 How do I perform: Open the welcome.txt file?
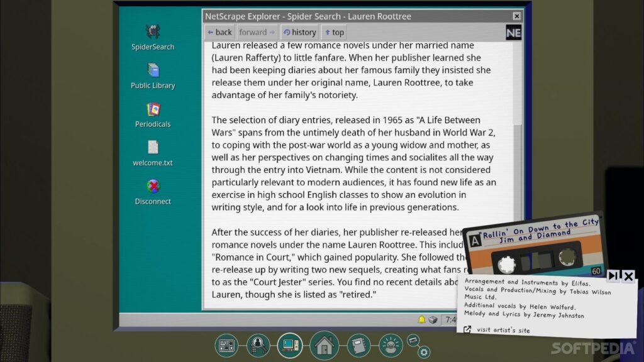click(153, 153)
